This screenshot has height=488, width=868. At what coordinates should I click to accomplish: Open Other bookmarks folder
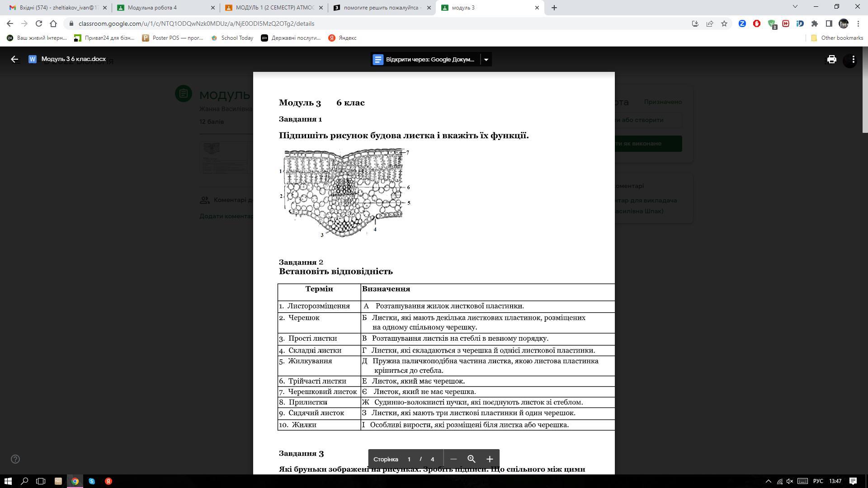pos(837,38)
